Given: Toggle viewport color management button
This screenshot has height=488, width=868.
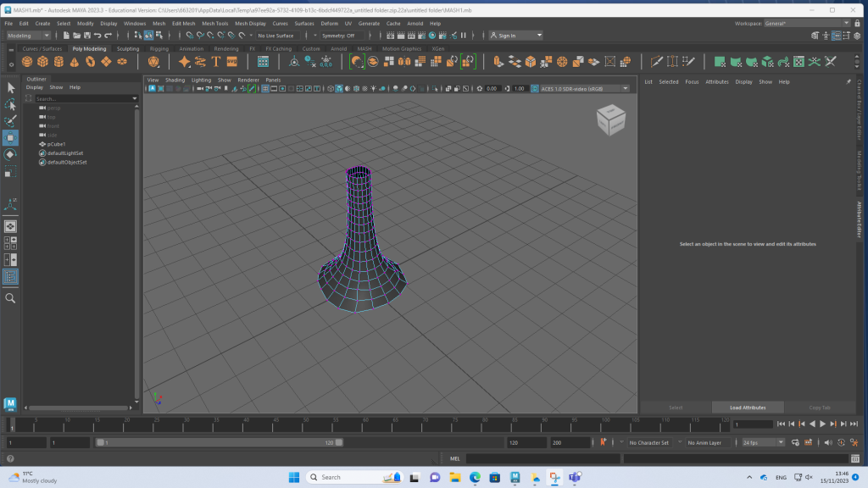Looking at the screenshot, I should (535, 88).
